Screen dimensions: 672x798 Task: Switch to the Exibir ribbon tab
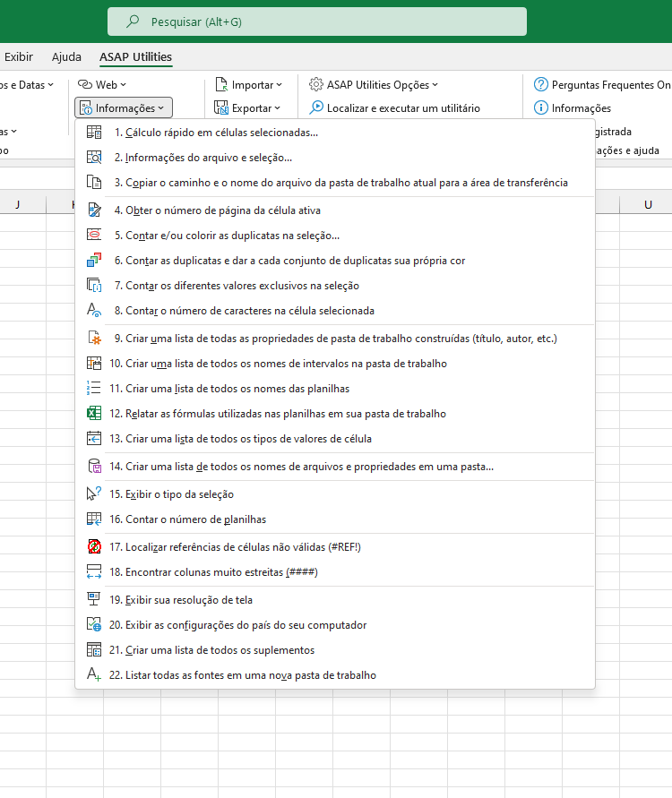(x=18, y=57)
